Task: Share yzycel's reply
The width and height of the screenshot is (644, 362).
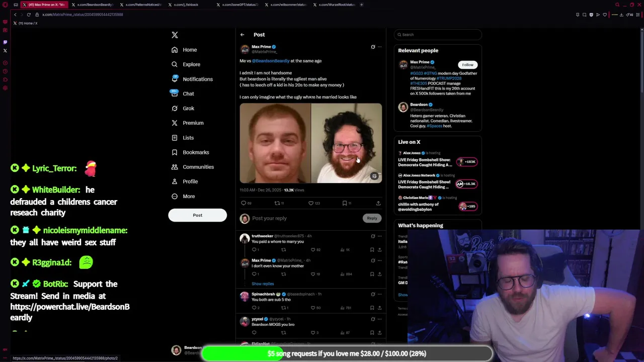Action: [379, 332]
